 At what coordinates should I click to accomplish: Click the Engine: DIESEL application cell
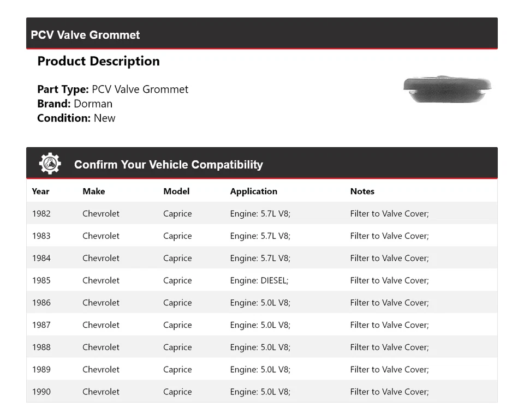point(259,280)
